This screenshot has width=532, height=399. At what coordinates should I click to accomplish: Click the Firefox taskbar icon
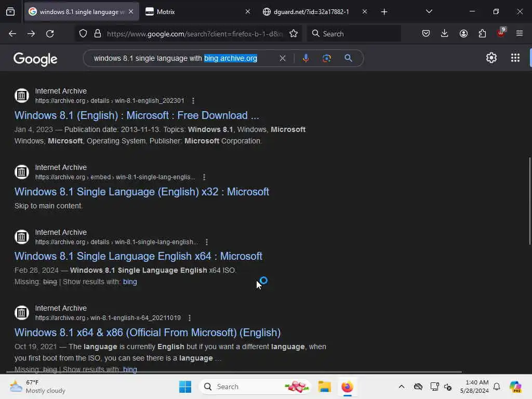[x=348, y=387]
